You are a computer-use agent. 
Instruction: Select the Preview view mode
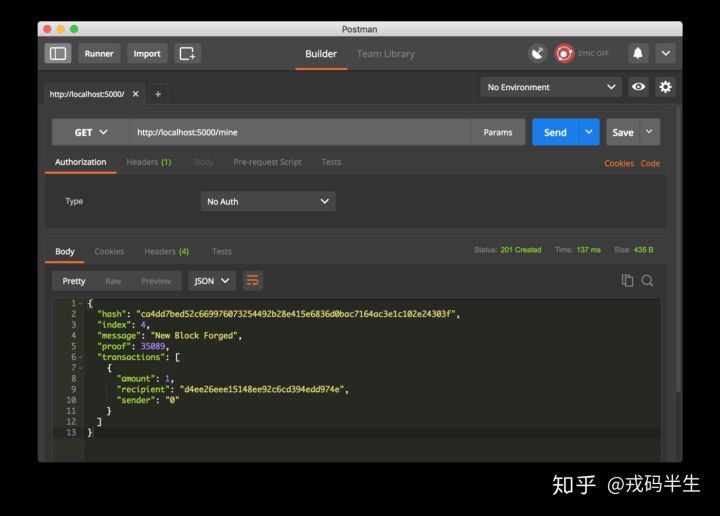pyautogui.click(x=156, y=280)
